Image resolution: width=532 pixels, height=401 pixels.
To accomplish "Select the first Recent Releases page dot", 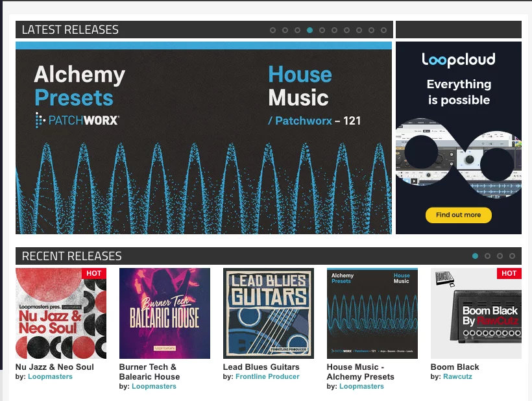I will 475,256.
